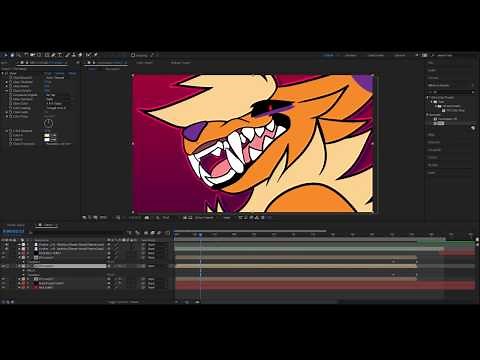
Task: Select the Roto Brush tool
Action: [88, 55]
